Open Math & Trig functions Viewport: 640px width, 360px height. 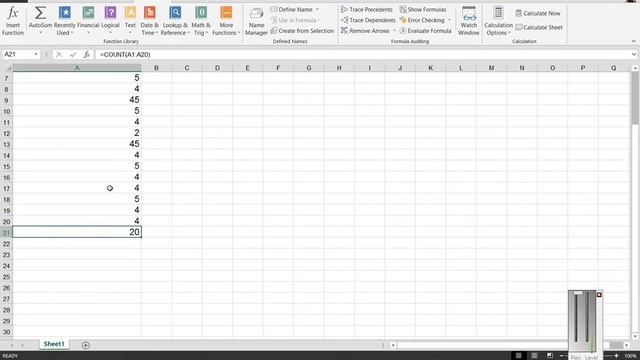[201, 21]
